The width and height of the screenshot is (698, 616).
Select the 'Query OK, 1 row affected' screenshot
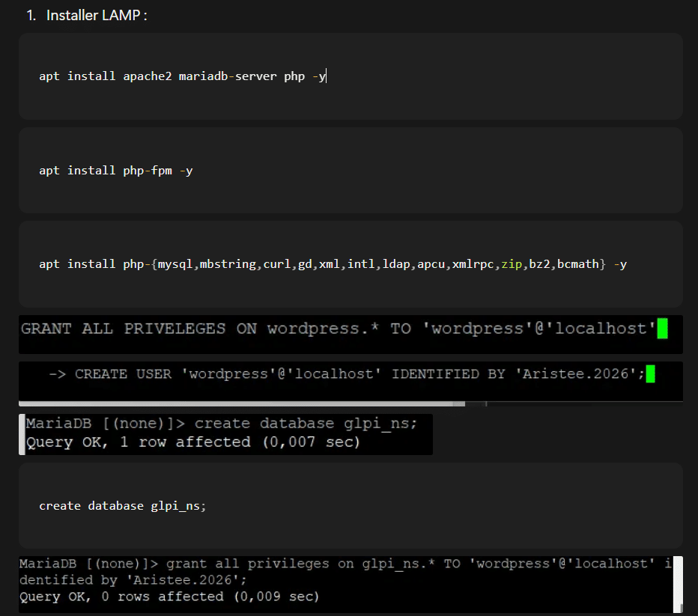tap(225, 434)
